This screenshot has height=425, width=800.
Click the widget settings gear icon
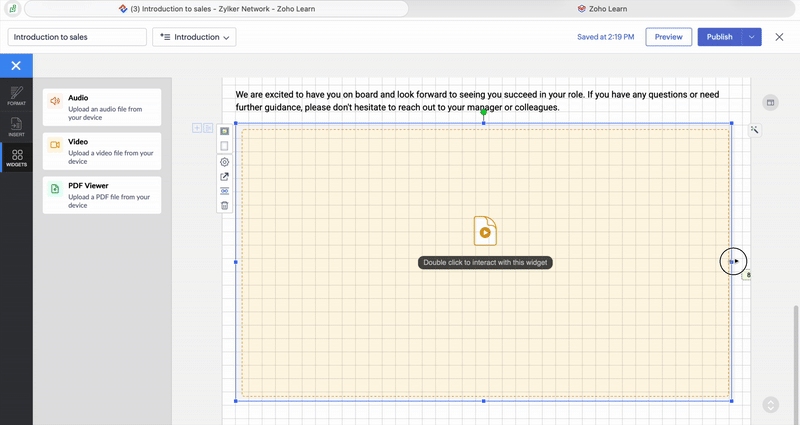click(225, 162)
